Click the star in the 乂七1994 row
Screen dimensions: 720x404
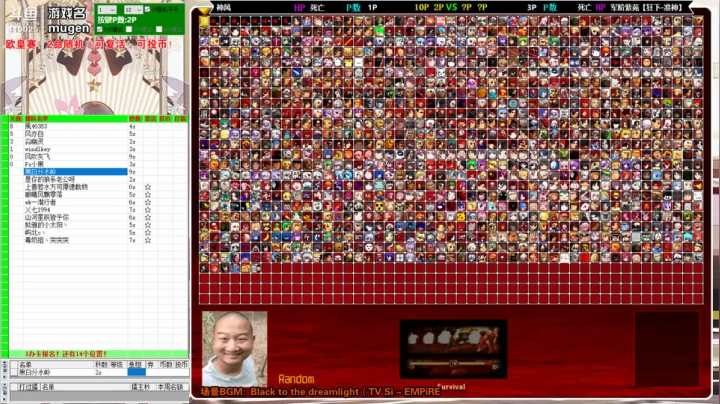point(148,210)
